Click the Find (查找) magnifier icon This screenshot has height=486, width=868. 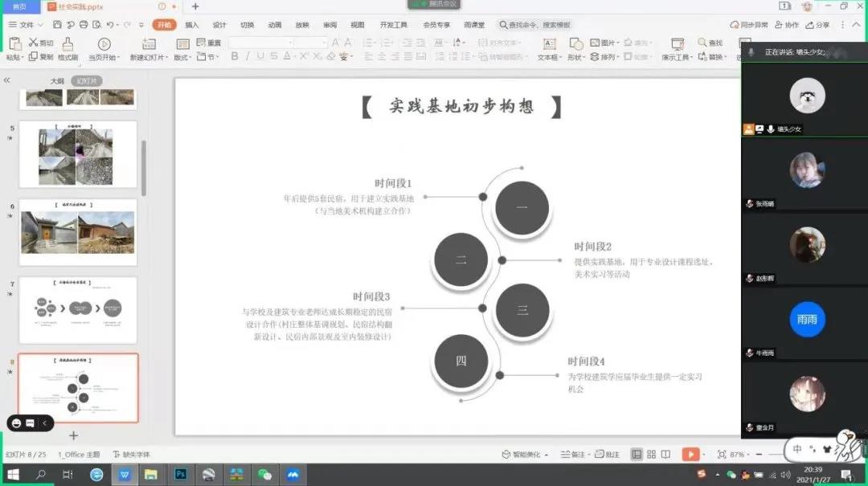(x=703, y=43)
